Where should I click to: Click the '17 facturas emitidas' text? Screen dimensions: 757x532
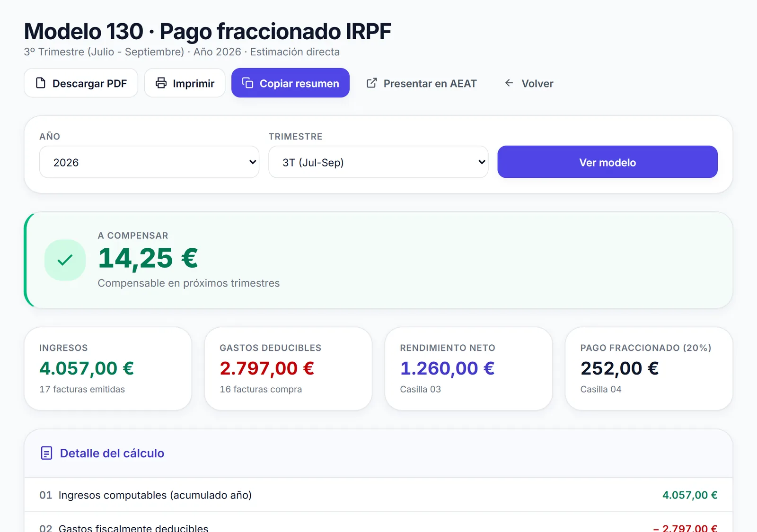point(82,389)
